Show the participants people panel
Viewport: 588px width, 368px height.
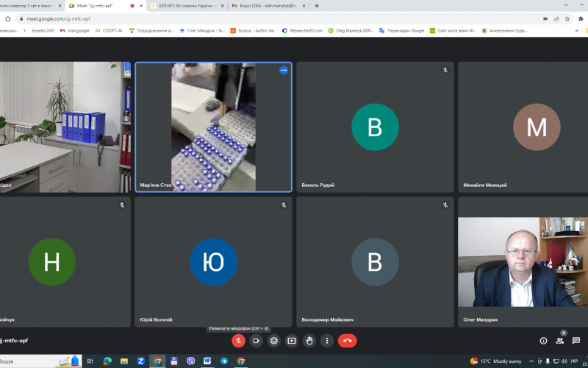coord(559,341)
